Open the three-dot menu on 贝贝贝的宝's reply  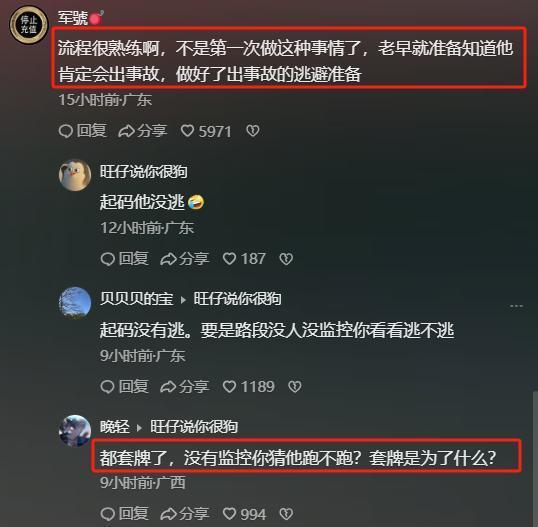point(516,306)
